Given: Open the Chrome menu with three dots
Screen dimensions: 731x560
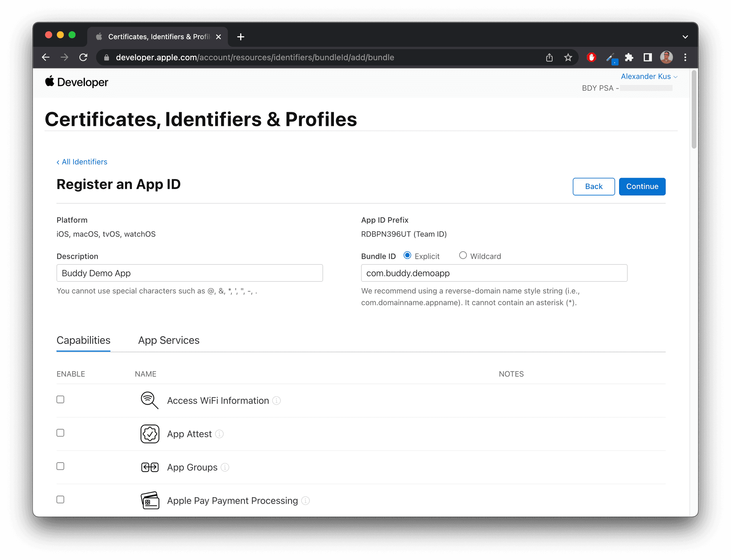Looking at the screenshot, I should pos(685,57).
